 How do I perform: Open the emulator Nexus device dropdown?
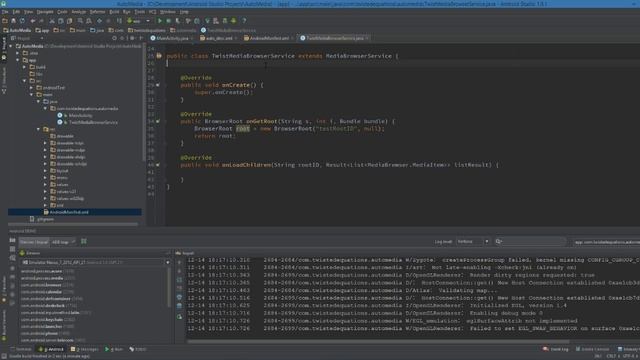point(96,262)
